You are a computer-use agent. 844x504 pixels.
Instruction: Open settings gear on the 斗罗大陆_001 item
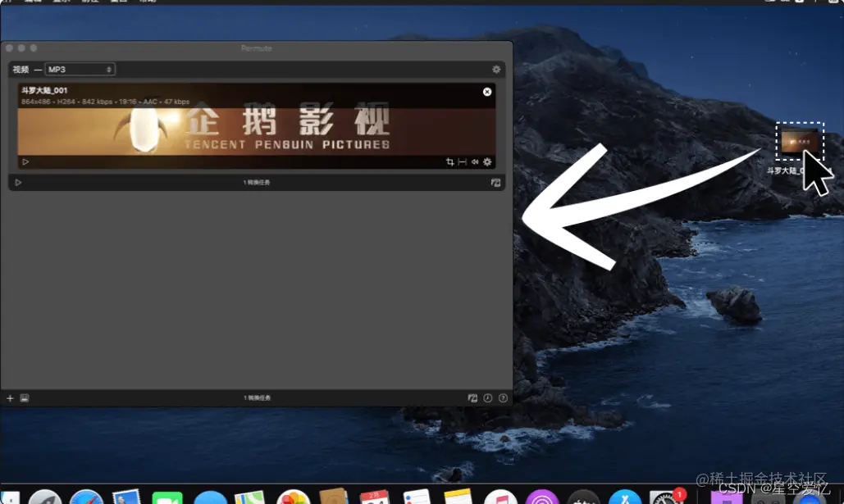487,162
